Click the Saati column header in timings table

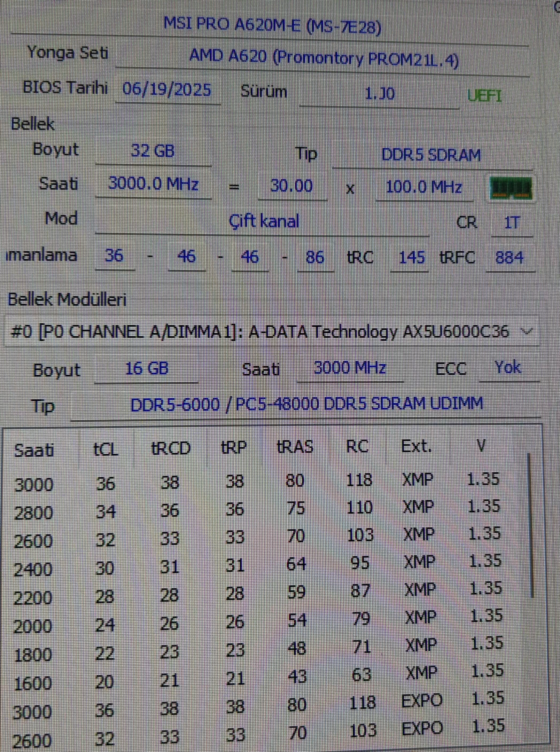pos(34,450)
